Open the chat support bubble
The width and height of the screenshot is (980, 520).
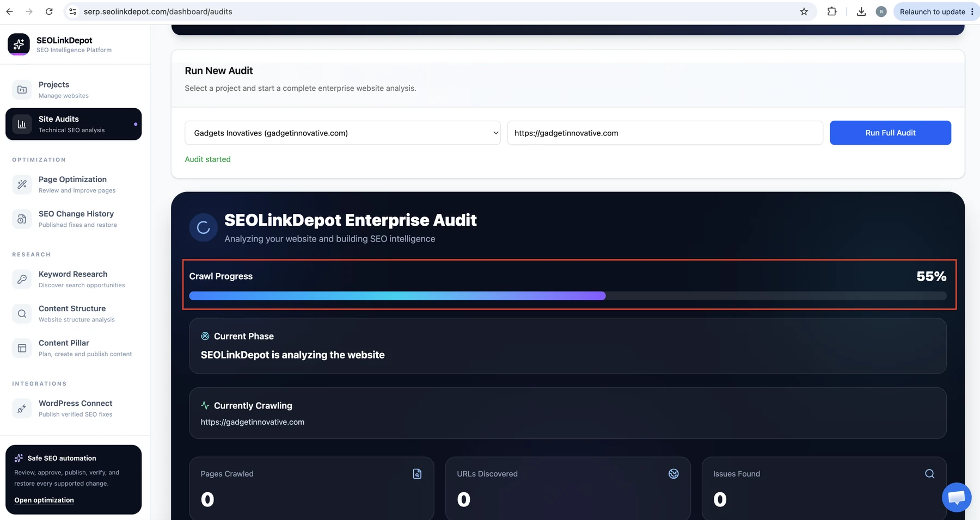pos(957,497)
